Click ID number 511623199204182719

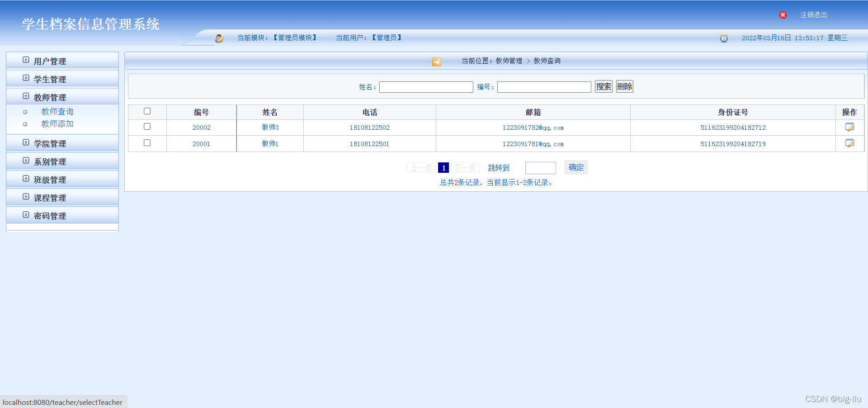click(733, 144)
